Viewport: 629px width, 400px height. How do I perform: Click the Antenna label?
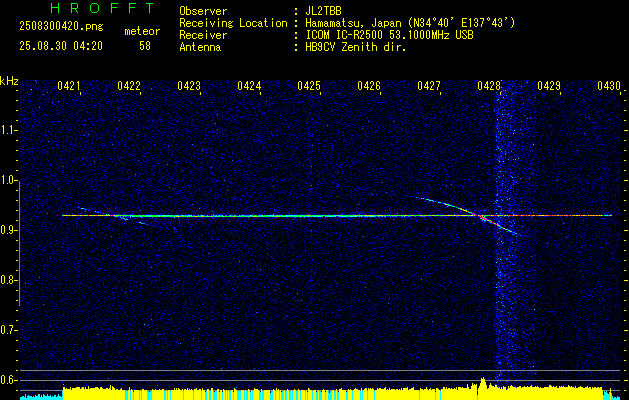(x=200, y=47)
